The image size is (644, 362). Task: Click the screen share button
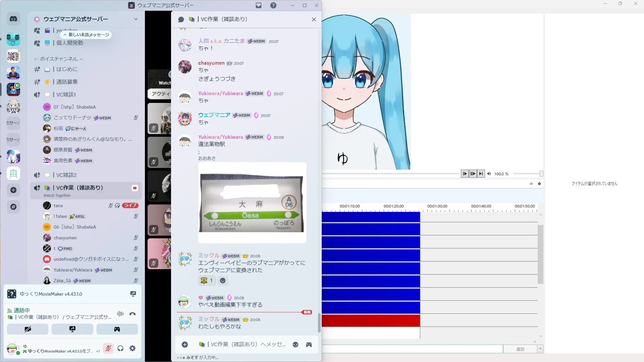(72, 329)
